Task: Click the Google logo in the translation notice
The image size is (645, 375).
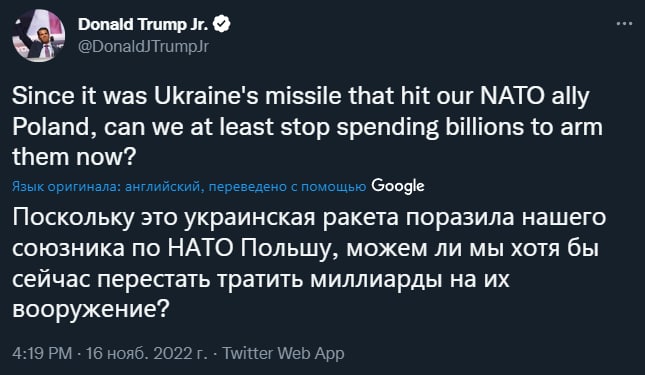Action: click(x=397, y=187)
